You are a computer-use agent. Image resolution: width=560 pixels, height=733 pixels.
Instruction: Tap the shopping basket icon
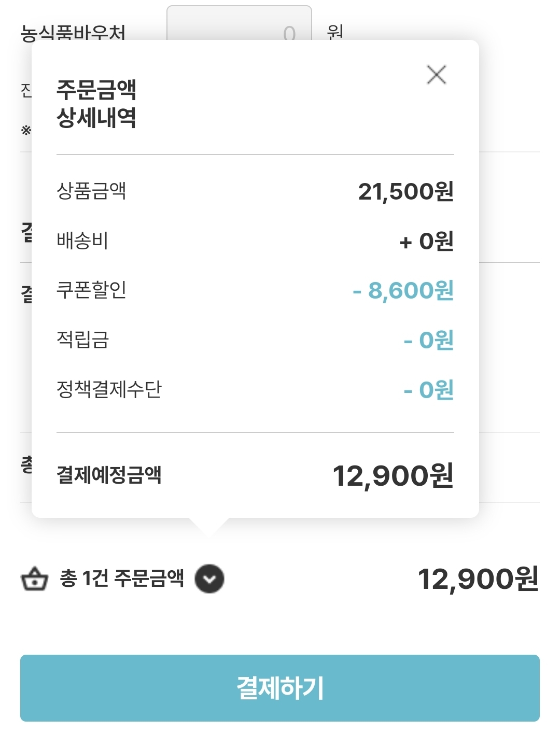[x=35, y=579]
